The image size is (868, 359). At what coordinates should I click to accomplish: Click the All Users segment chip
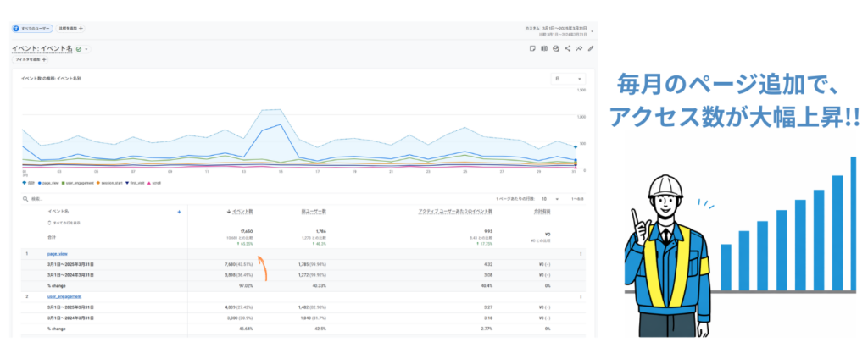pos(32,28)
